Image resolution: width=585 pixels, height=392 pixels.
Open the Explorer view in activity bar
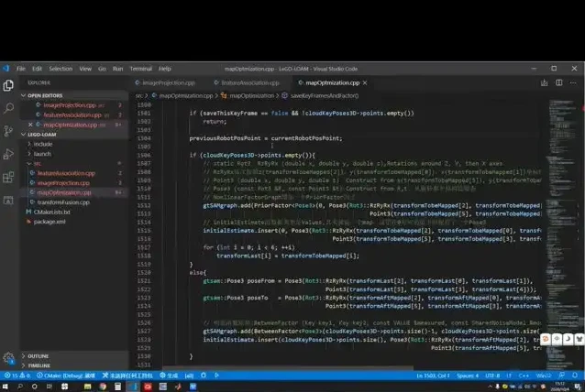click(x=8, y=86)
